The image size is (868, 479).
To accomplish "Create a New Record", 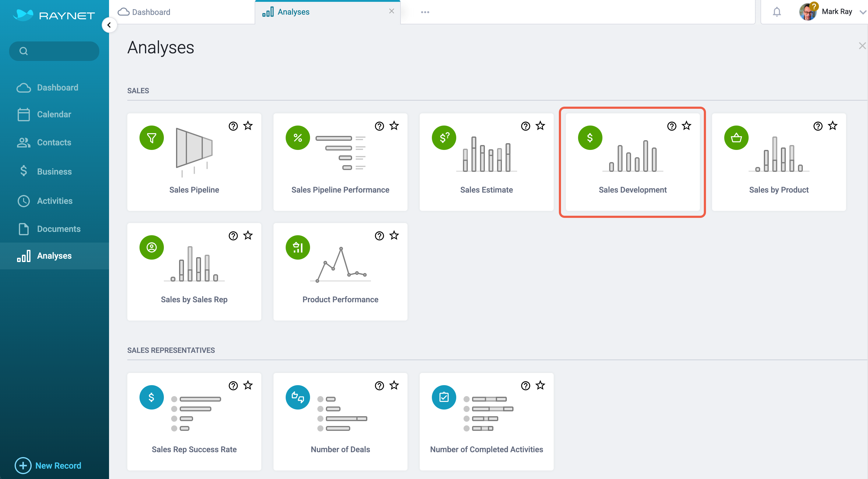I will (x=48, y=466).
